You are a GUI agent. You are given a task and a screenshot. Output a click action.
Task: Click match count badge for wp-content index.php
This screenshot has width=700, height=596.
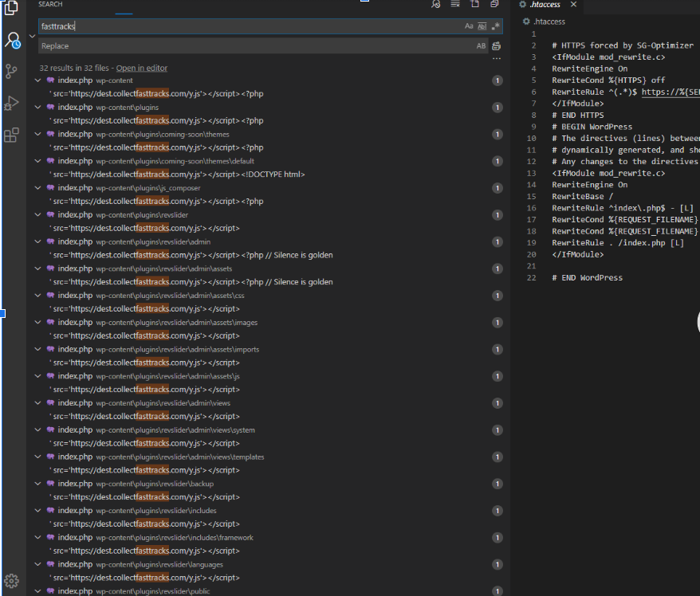497,80
